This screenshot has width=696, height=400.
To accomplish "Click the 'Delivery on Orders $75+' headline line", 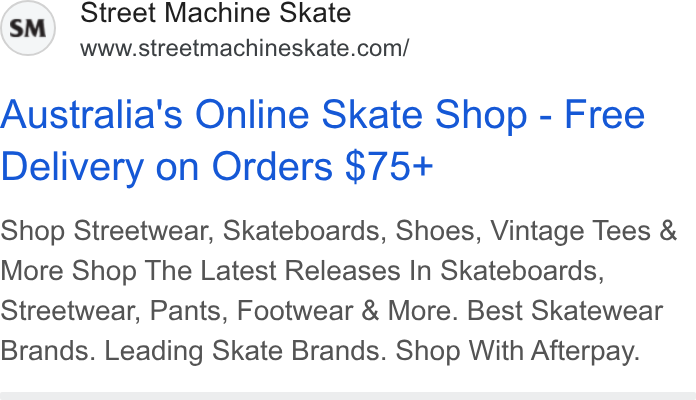I will pyautogui.click(x=217, y=167).
